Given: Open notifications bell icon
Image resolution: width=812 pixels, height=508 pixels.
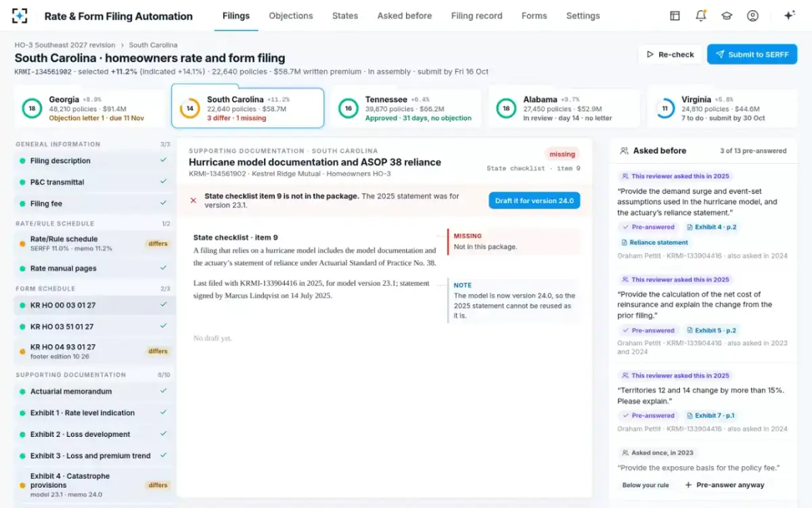Looking at the screenshot, I should point(701,16).
